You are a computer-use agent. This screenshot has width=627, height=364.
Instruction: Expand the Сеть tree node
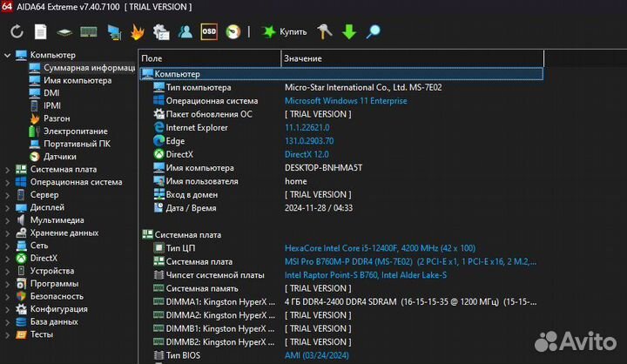(x=7, y=246)
